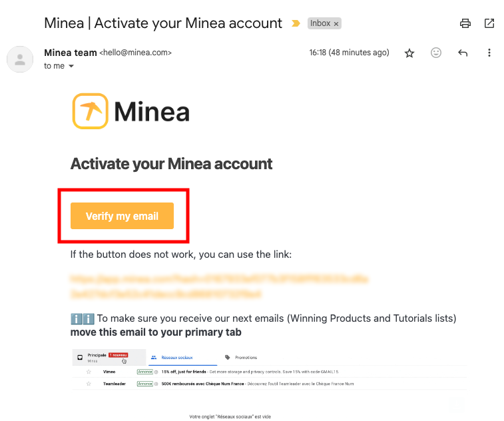Add an emoji reaction to the email
The width and height of the screenshot is (504, 421).
pos(436,53)
